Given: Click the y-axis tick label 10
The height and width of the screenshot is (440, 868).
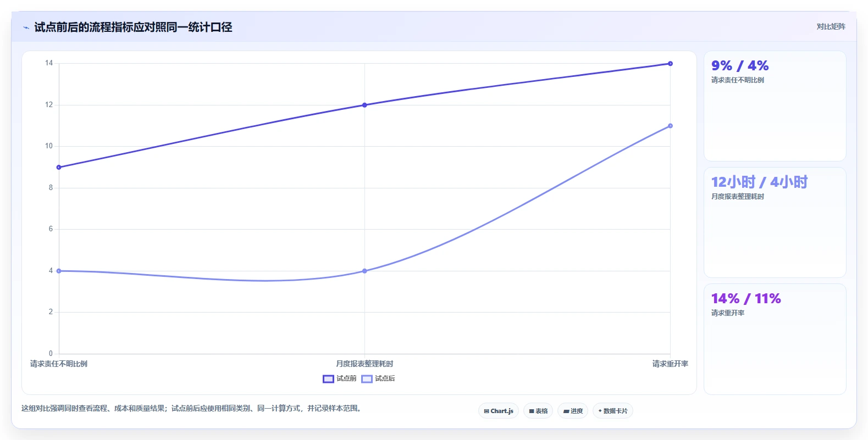Looking at the screenshot, I should point(49,146).
